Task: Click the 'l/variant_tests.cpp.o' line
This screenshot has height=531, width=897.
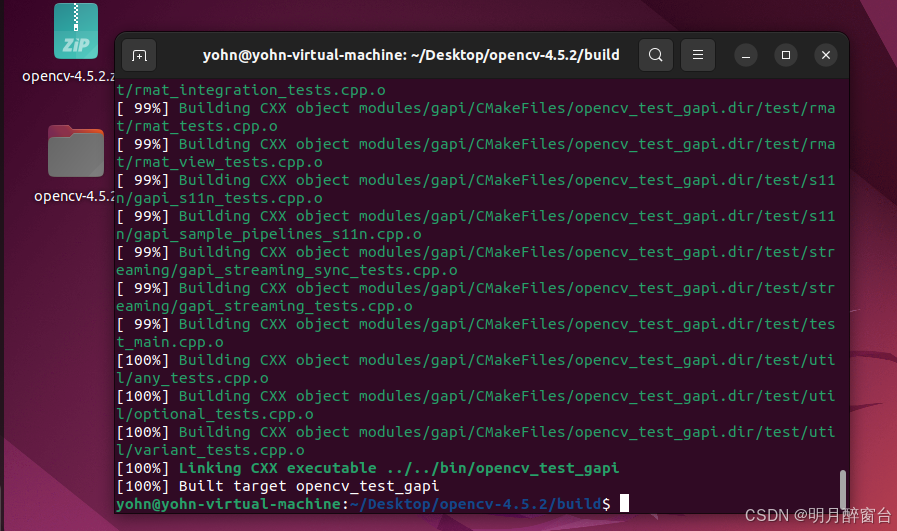Action: (x=211, y=450)
